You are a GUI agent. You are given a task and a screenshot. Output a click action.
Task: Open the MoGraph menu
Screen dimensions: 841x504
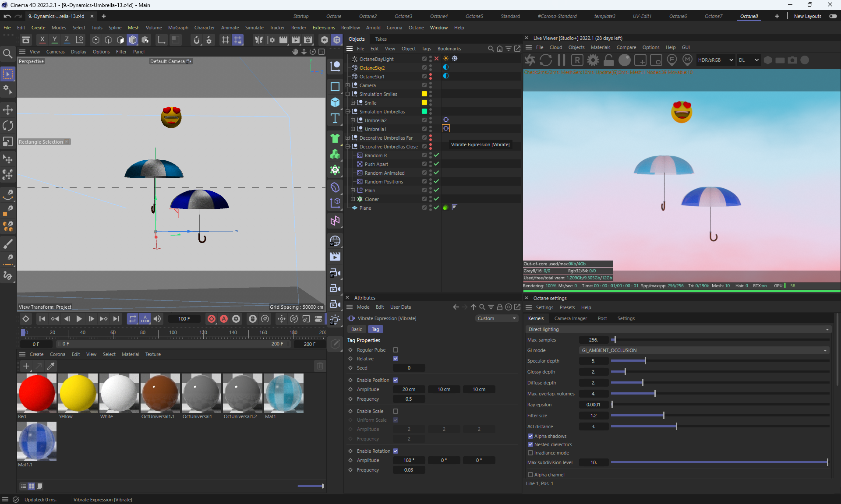pyautogui.click(x=178, y=28)
